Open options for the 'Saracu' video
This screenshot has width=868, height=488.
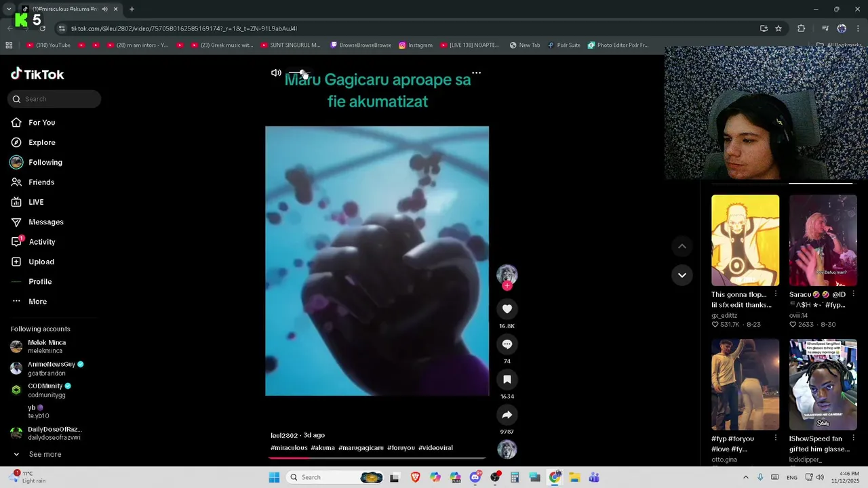(853, 294)
